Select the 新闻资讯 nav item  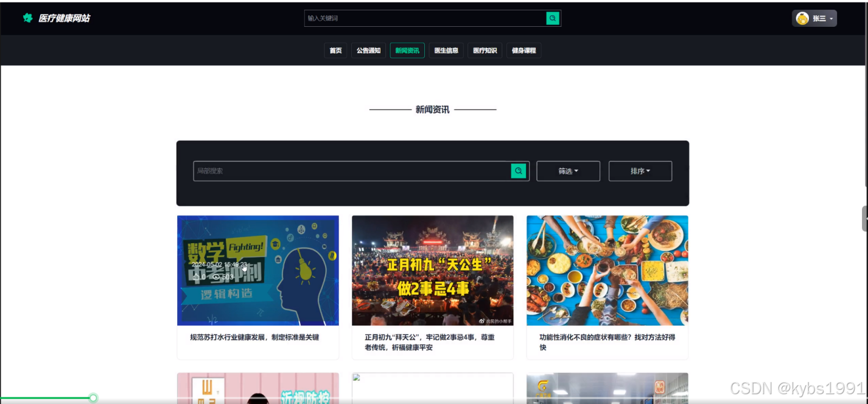pyautogui.click(x=407, y=51)
